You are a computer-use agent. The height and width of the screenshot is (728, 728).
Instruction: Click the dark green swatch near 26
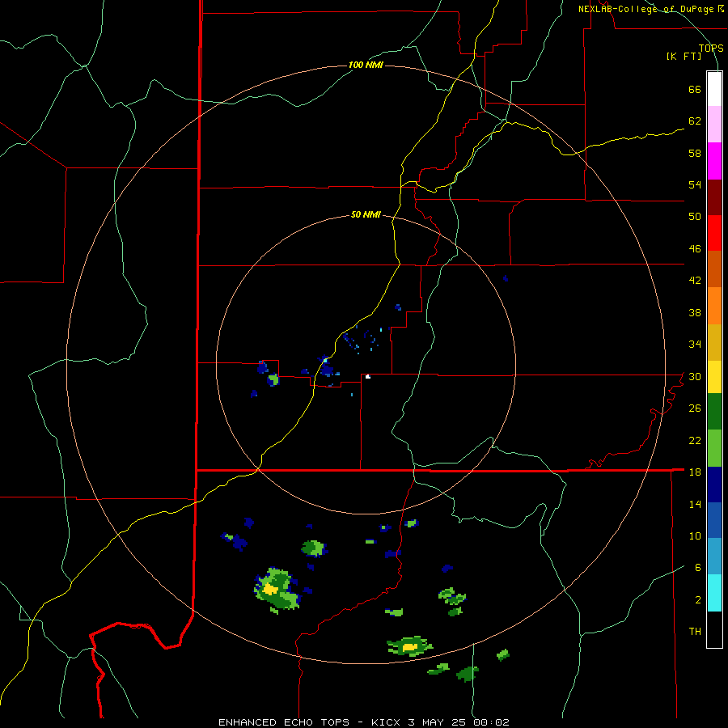click(x=714, y=412)
